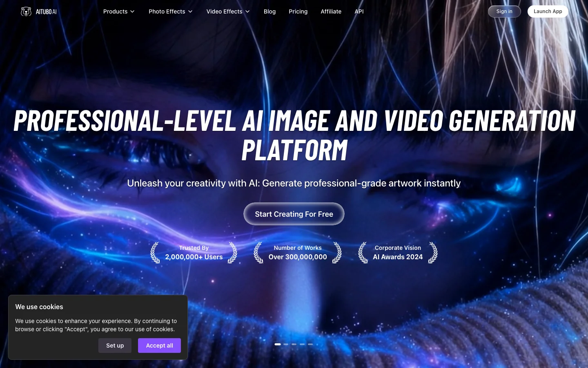Click the Aitubo AI bear logo icon
The height and width of the screenshot is (368, 588).
26,11
